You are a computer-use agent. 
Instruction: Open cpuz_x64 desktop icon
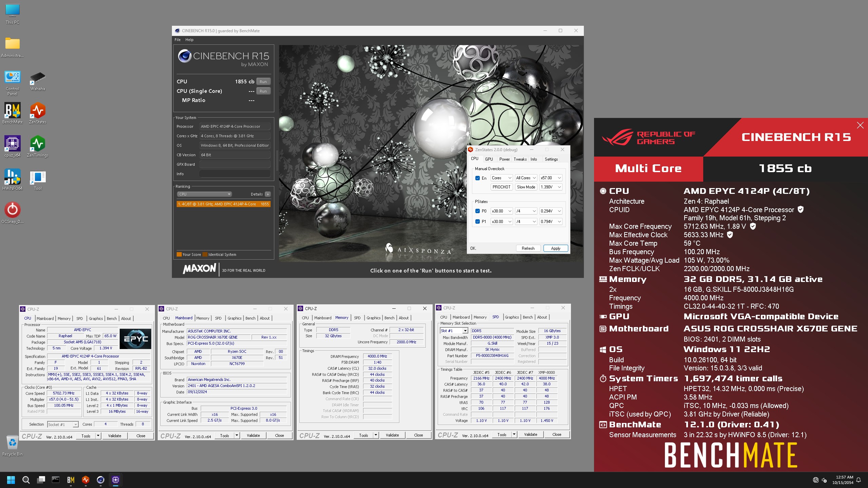13,147
